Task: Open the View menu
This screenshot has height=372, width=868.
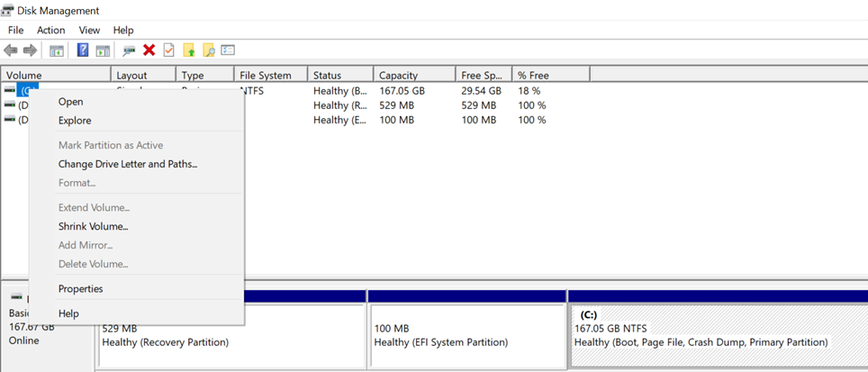Action: (89, 30)
